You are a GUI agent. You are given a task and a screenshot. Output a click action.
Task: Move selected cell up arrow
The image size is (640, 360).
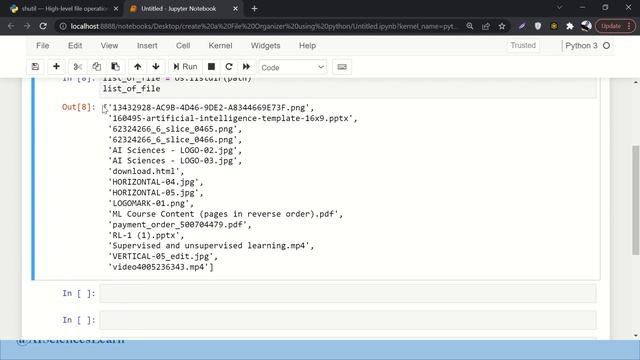click(138, 67)
